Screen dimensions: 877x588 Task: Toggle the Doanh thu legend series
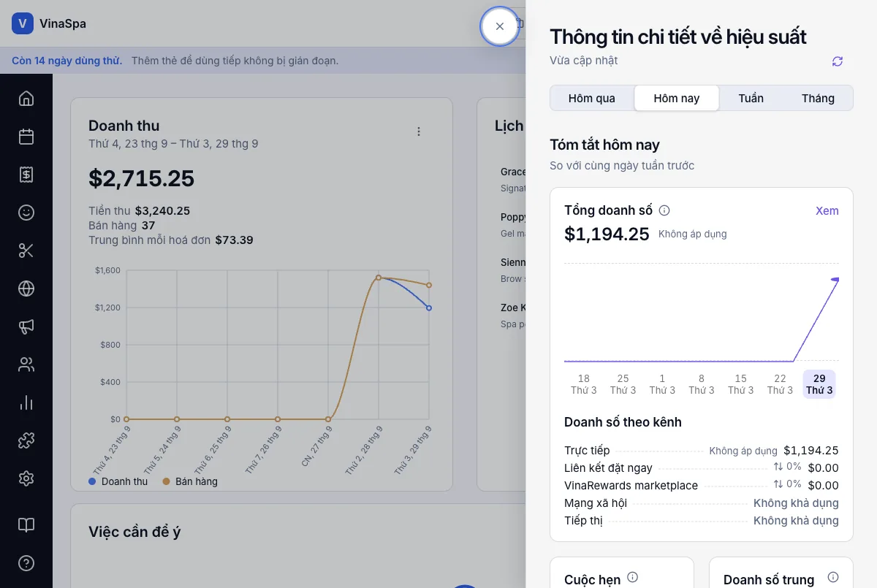[118, 481]
